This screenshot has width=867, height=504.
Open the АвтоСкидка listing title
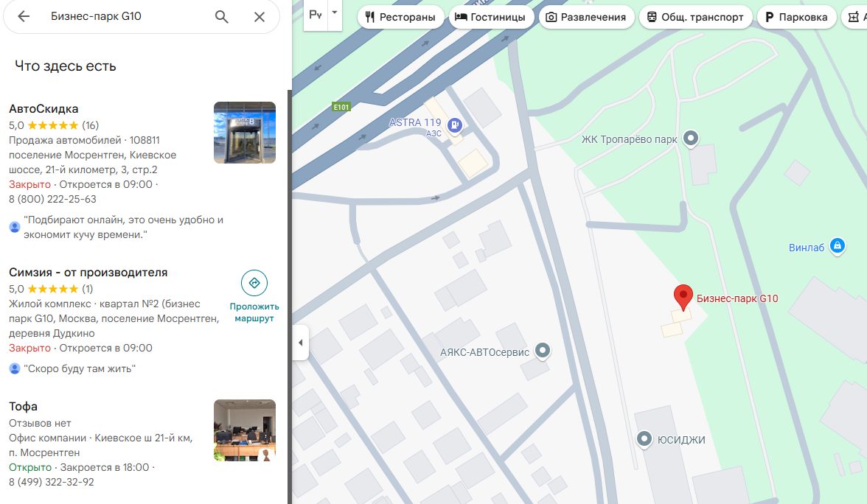tap(43, 109)
